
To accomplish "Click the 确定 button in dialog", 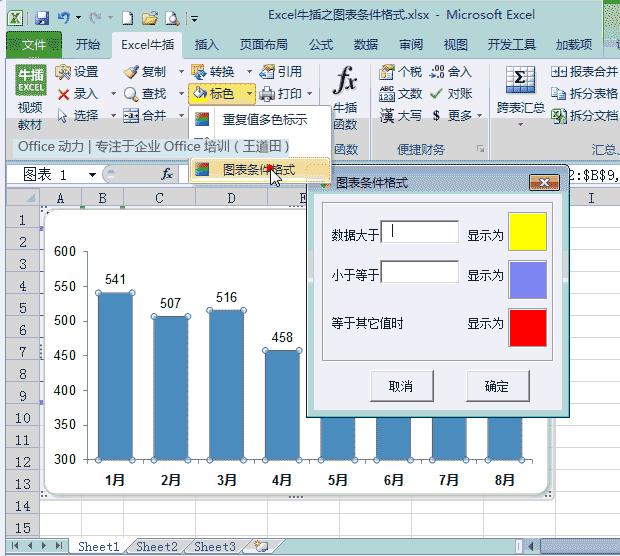I will click(497, 386).
